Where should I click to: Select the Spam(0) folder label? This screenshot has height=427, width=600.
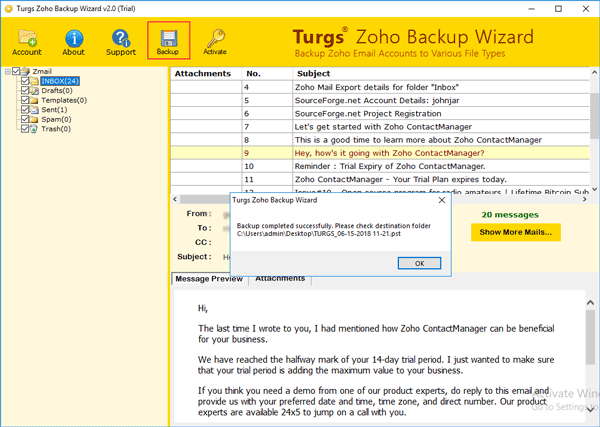pos(56,119)
